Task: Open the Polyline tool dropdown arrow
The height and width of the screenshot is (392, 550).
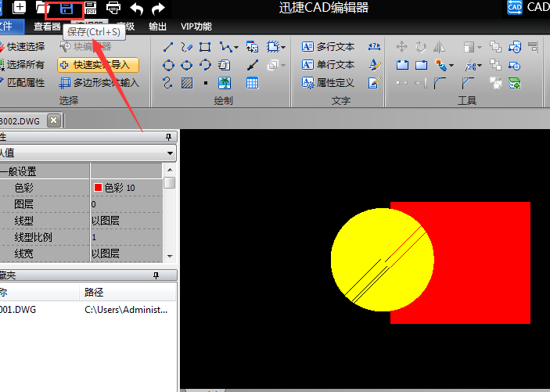Action: (x=236, y=47)
